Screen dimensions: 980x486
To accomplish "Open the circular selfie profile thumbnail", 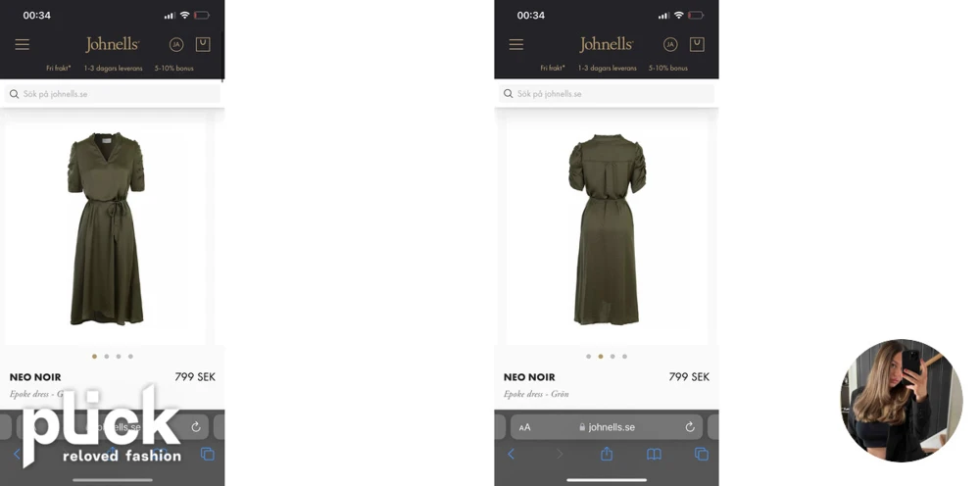I will pos(902,401).
